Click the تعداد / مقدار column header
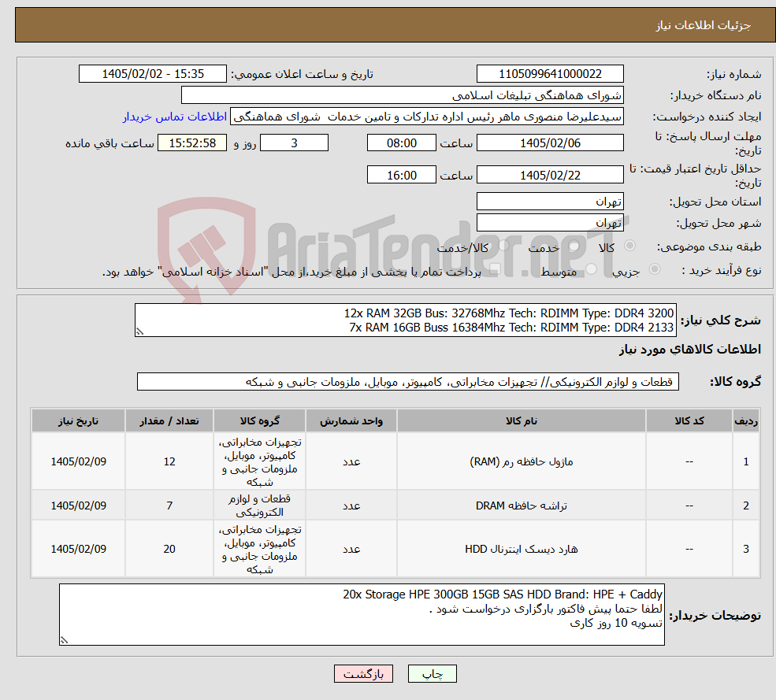This screenshot has height=700, width=776. [x=169, y=420]
